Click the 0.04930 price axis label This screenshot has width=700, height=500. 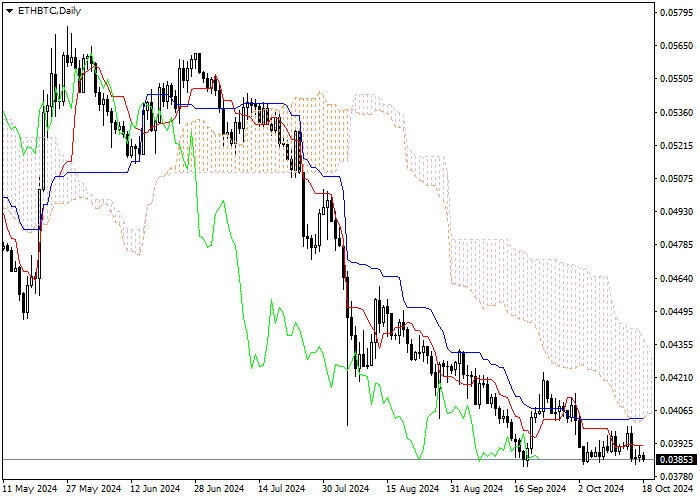(x=676, y=212)
